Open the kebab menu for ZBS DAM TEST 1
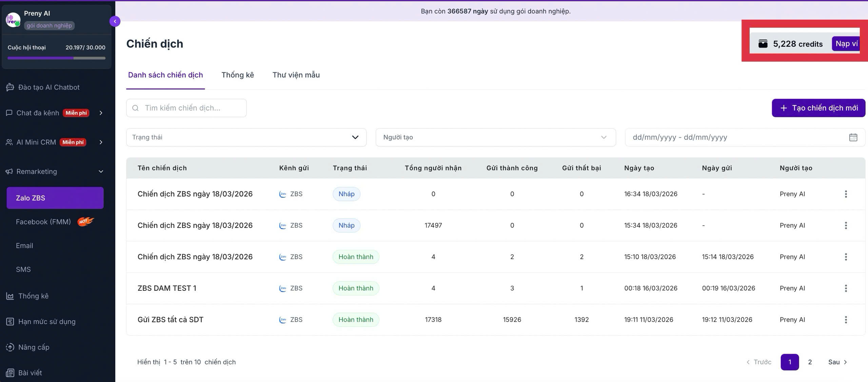The image size is (868, 382). coord(846,288)
